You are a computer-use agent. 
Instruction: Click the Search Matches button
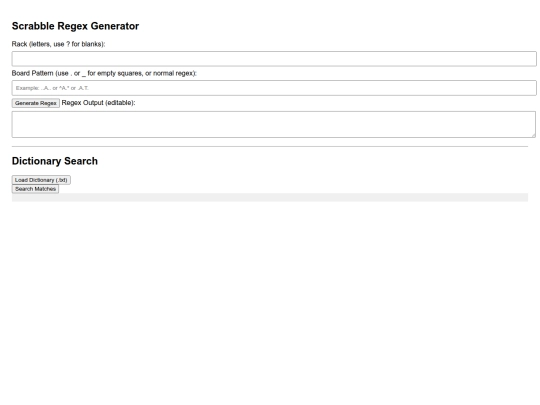pyautogui.click(x=35, y=189)
